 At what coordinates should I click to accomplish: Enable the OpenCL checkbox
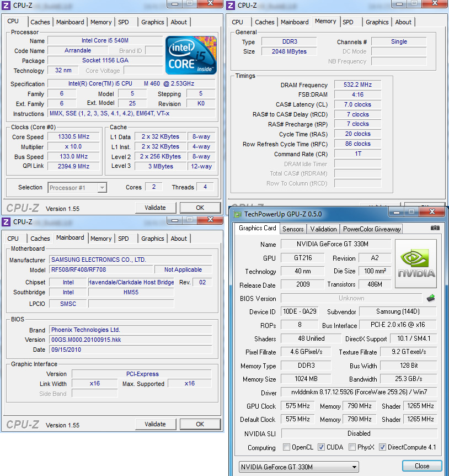pyautogui.click(x=286, y=447)
